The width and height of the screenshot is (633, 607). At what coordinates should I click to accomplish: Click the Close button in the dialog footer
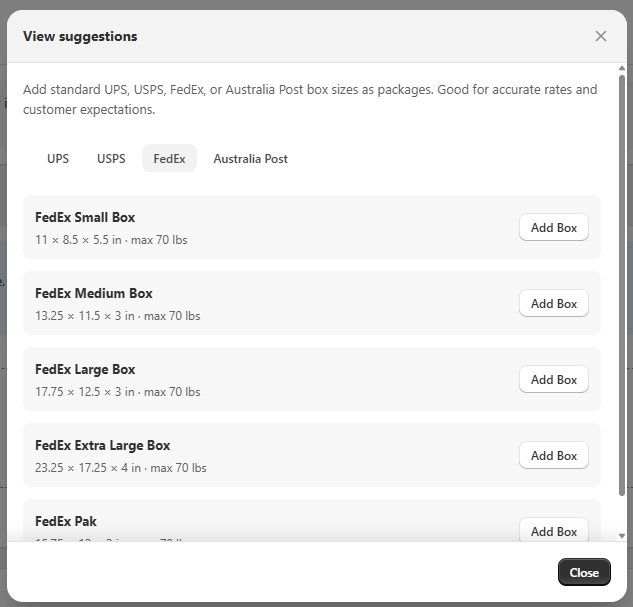pyautogui.click(x=584, y=573)
